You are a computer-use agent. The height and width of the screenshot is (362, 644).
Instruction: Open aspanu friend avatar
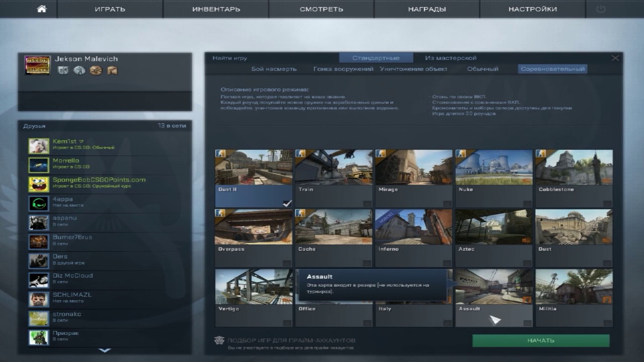(x=39, y=222)
